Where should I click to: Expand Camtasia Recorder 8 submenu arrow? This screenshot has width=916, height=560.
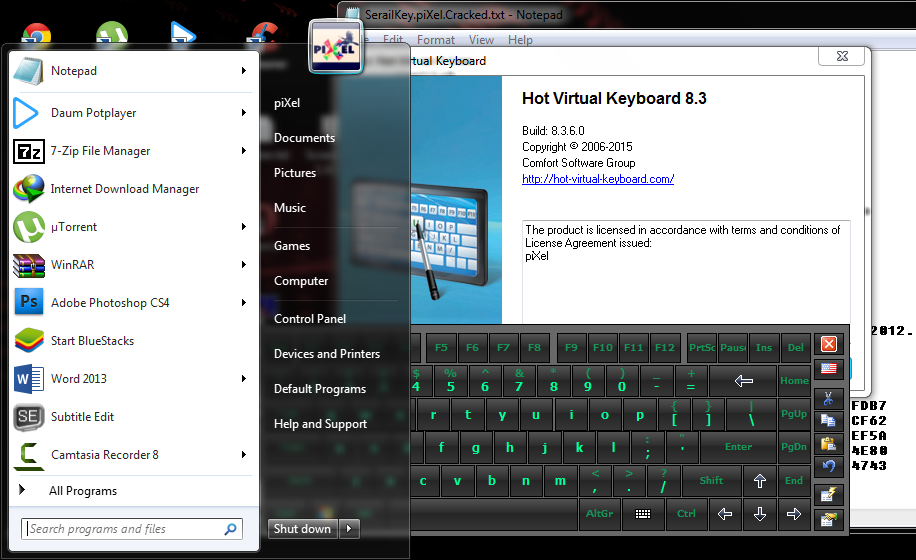point(244,454)
